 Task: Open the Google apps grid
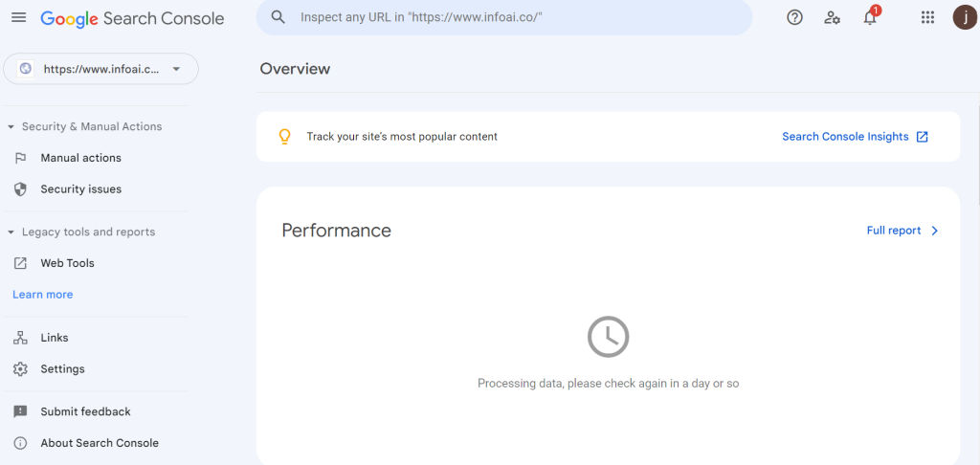point(927,17)
